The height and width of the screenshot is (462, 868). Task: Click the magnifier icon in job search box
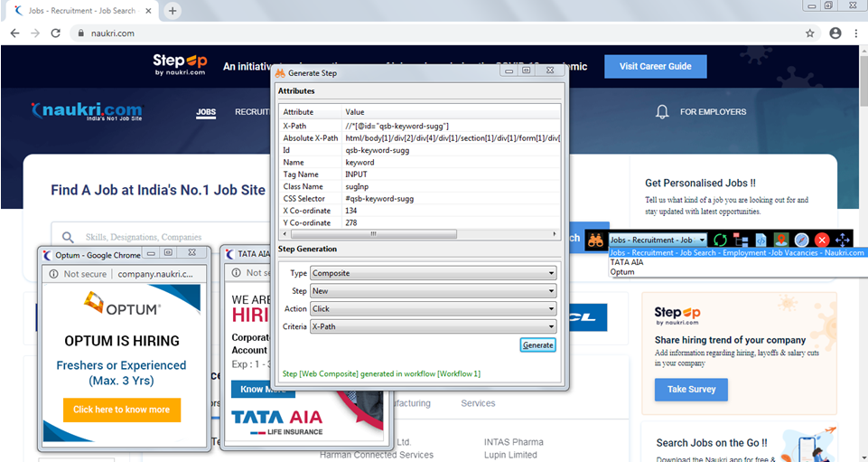coord(68,237)
